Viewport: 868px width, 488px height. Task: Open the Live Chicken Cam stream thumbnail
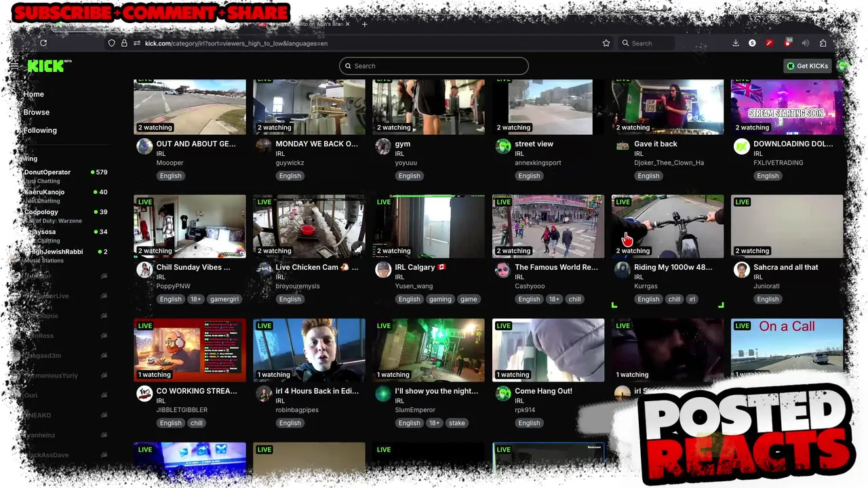click(309, 226)
